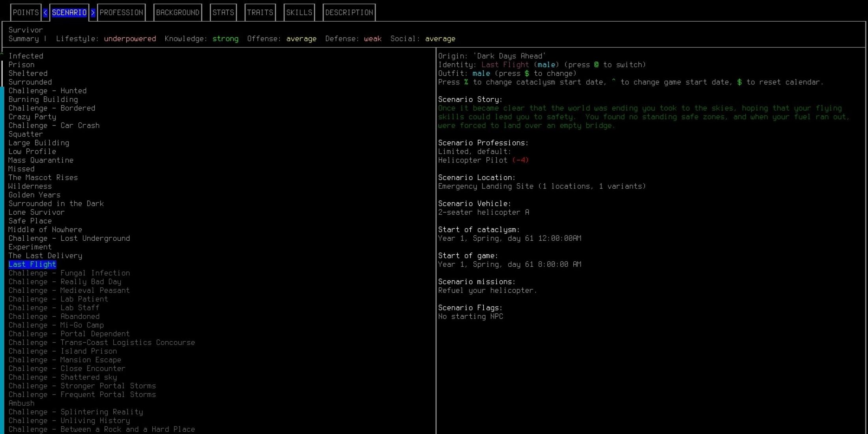Click the highlighted Last Flight scenario
This screenshot has width=868, height=434.
pyautogui.click(x=32, y=264)
